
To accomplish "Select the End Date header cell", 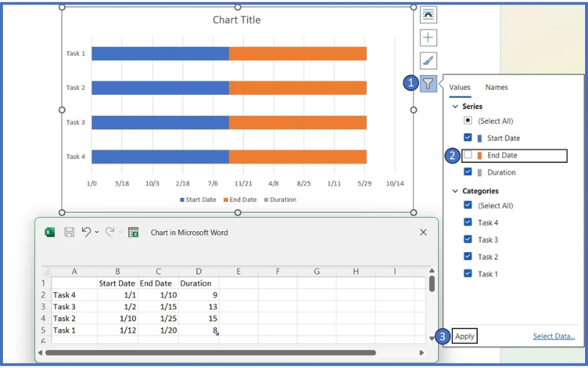I will click(158, 283).
